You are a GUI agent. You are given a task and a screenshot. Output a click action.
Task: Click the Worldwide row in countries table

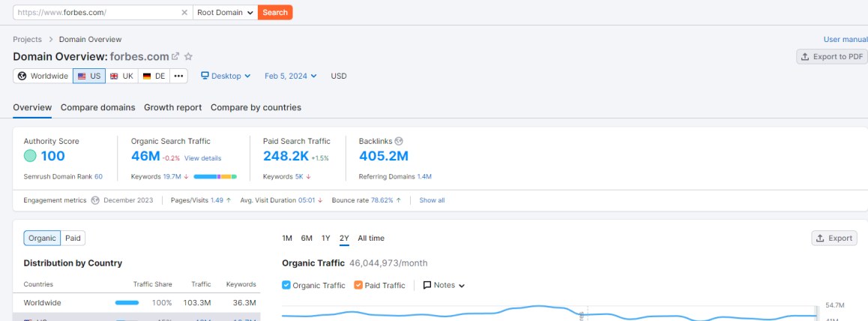click(136, 303)
